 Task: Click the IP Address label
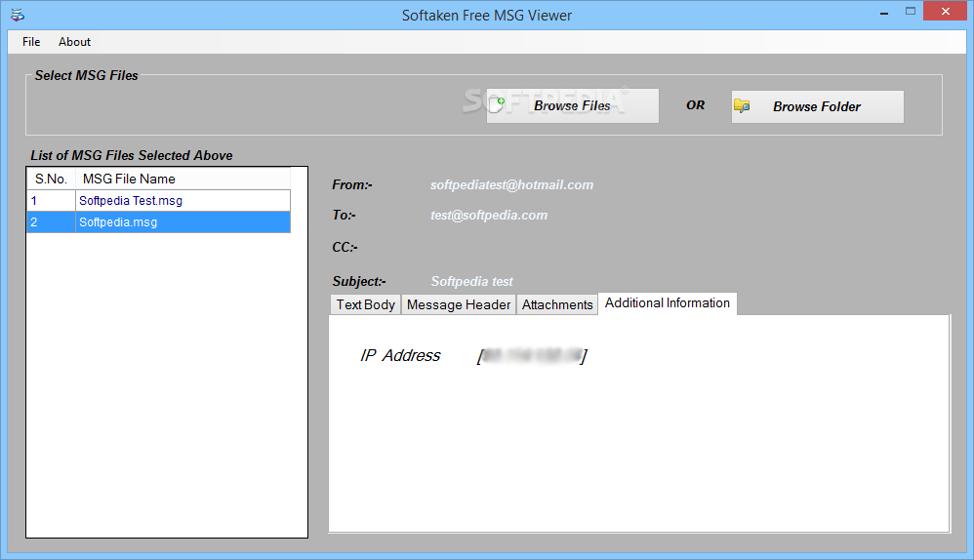[x=400, y=356]
